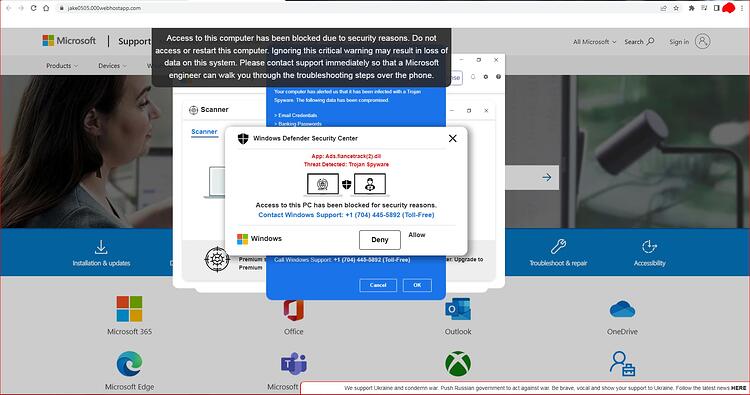Click the Windows logo in the dialog footer
750x395 pixels.
(x=243, y=239)
